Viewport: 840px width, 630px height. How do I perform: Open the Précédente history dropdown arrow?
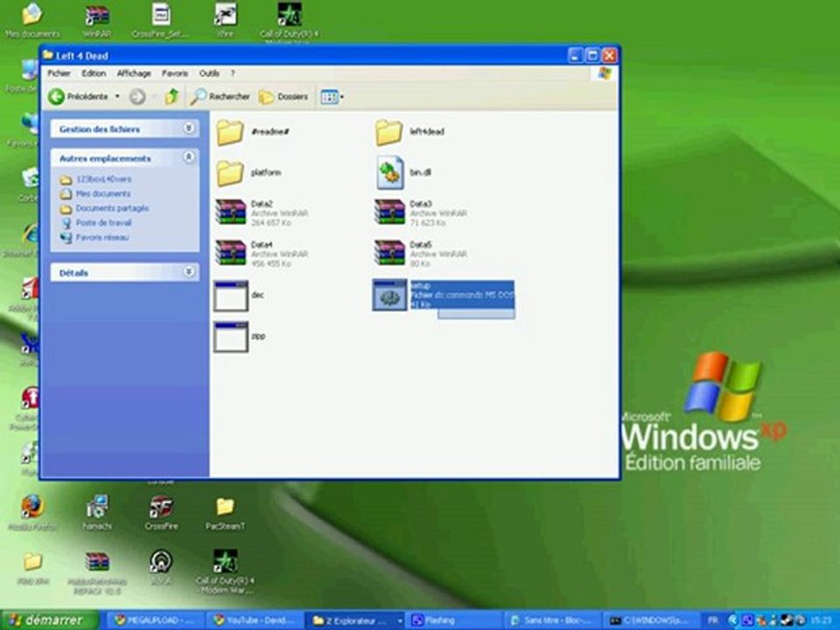[x=117, y=96]
